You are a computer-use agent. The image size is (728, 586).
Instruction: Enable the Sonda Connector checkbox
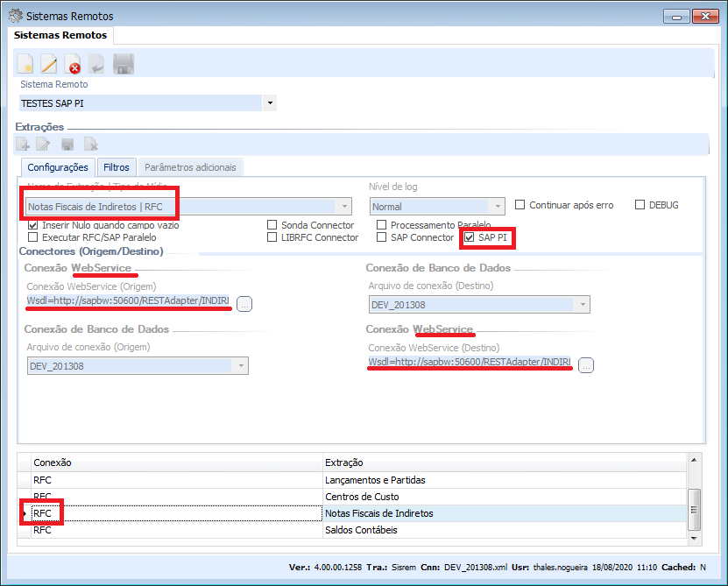point(272,225)
